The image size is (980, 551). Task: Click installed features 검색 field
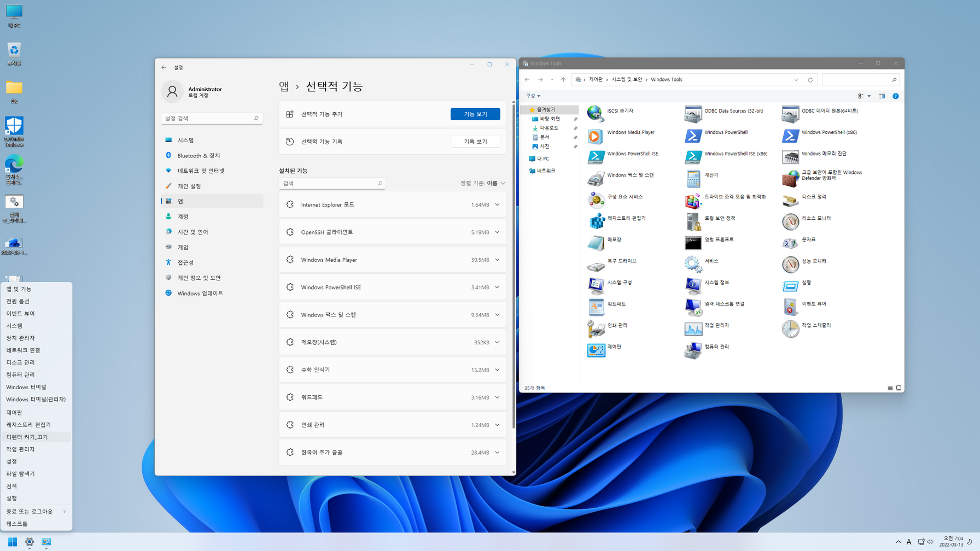point(332,183)
